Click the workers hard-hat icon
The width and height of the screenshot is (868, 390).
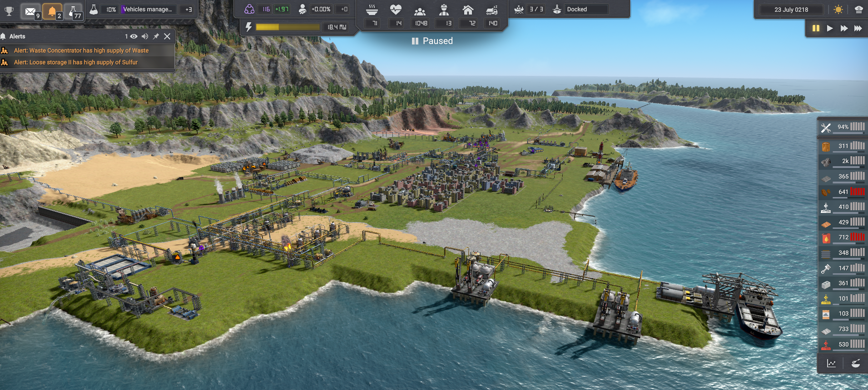point(444,10)
